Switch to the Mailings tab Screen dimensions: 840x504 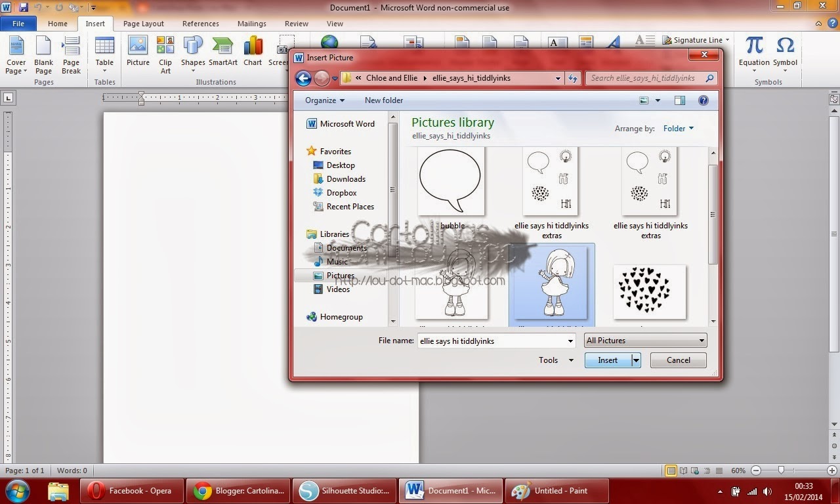pos(252,24)
